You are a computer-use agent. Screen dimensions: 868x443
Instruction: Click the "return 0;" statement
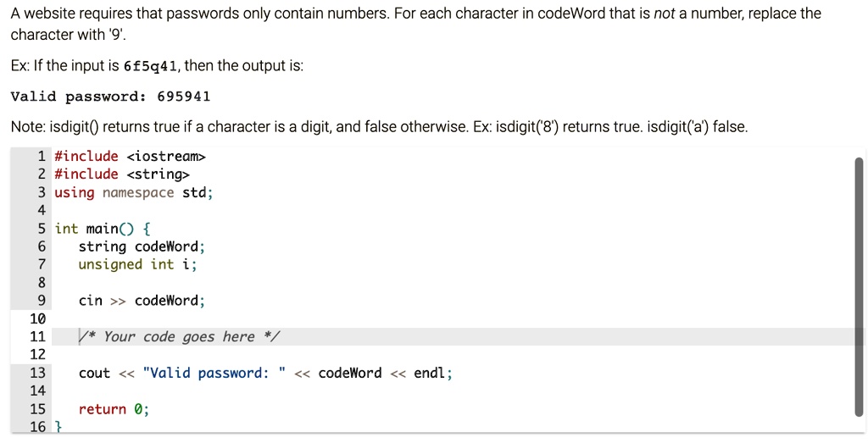114,409
